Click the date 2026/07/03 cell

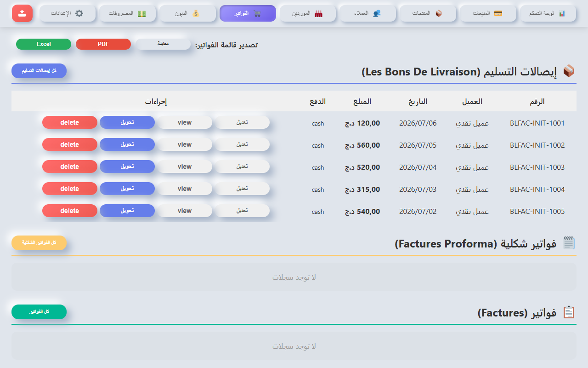click(418, 190)
